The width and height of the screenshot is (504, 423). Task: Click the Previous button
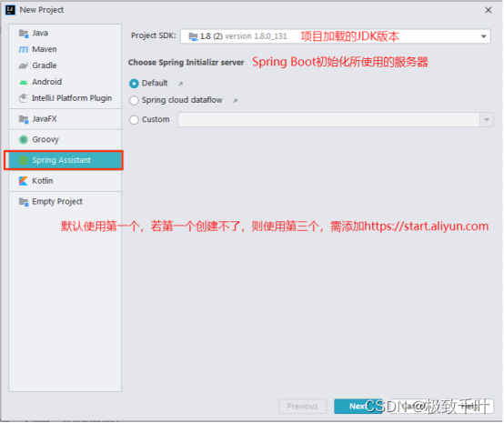302,407
